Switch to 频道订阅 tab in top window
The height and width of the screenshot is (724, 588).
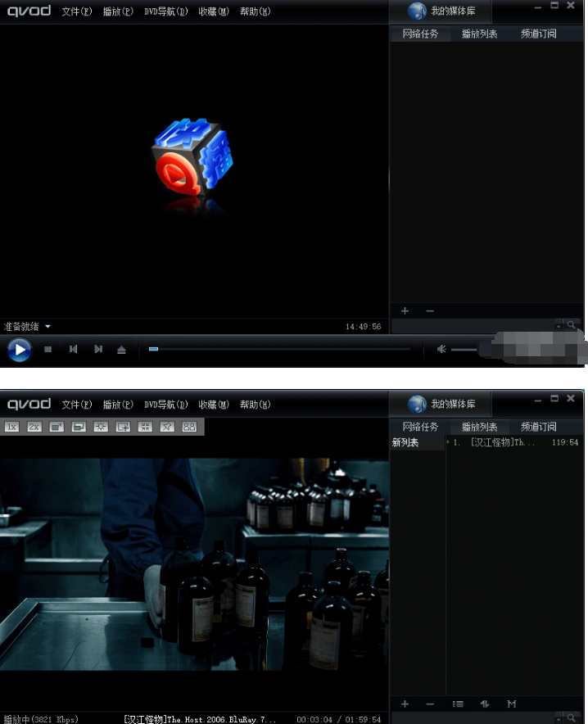click(x=539, y=34)
